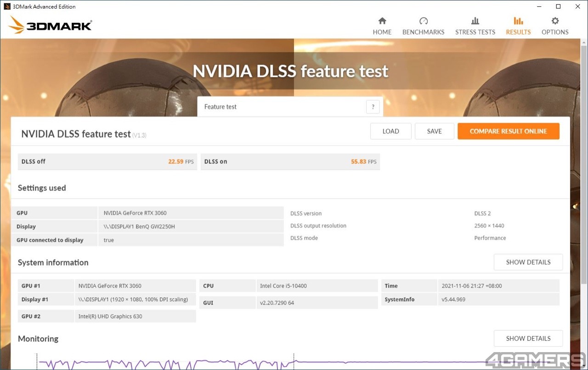Screen dimensions: 588x370
Task: Click the 3DMark logo in header
Action: pos(51,25)
